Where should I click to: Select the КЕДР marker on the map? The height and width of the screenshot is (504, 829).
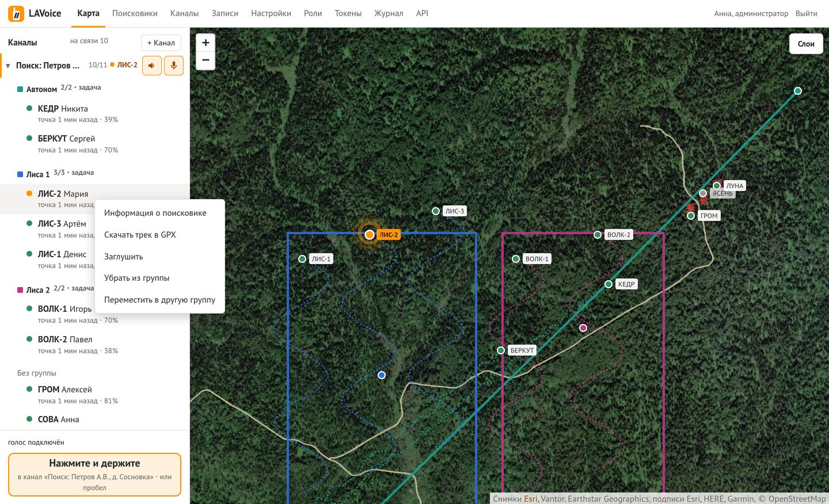pyautogui.click(x=609, y=284)
